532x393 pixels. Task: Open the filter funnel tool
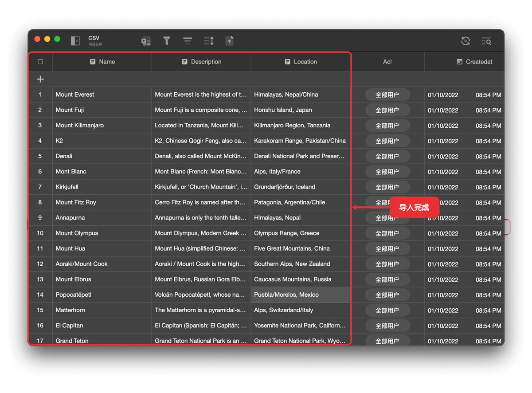pyautogui.click(x=167, y=41)
